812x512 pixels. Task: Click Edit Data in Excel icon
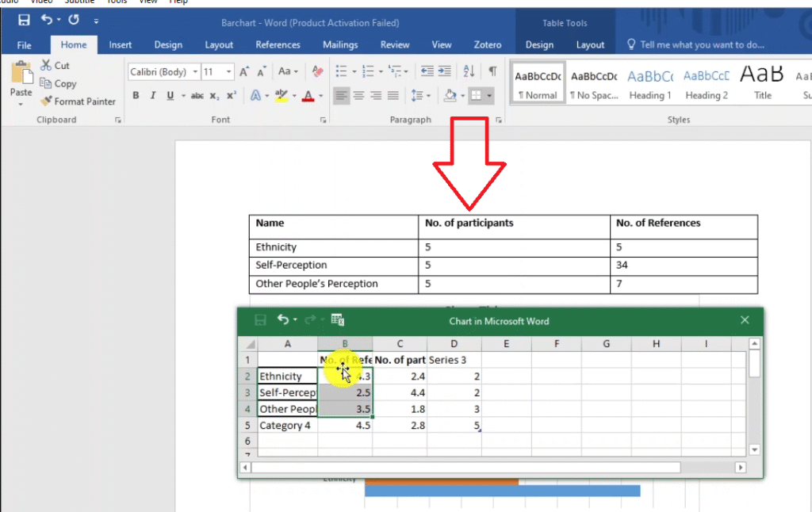(x=337, y=320)
